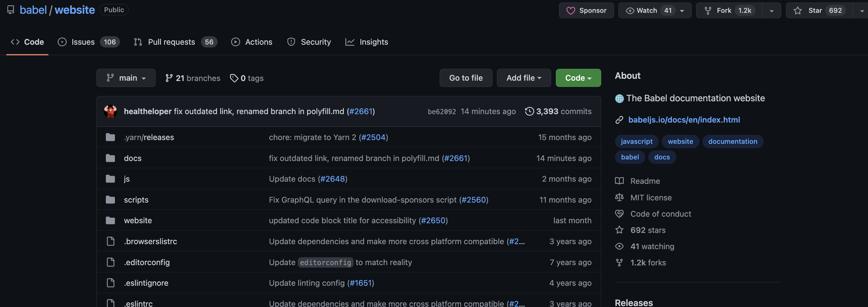Click folder icon of the scripts row

[110, 200]
